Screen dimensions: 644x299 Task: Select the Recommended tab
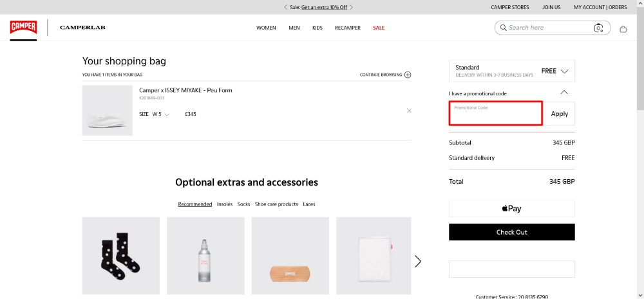point(195,204)
